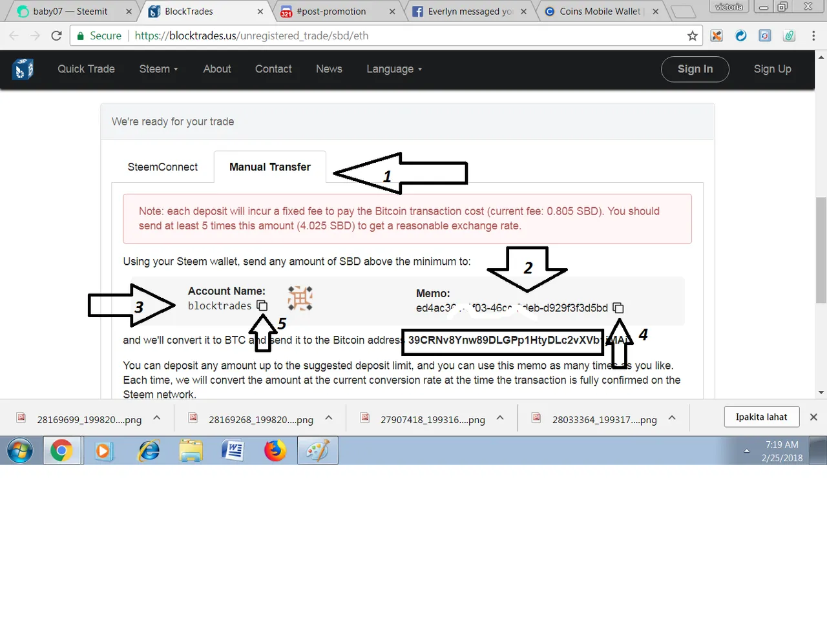Screen dimensions: 827x644
Task: Launch Firefox from the taskbar
Action: coord(275,450)
